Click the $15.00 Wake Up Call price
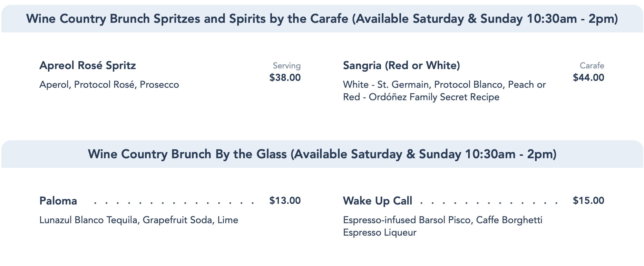644x266 pixels. pyautogui.click(x=588, y=200)
